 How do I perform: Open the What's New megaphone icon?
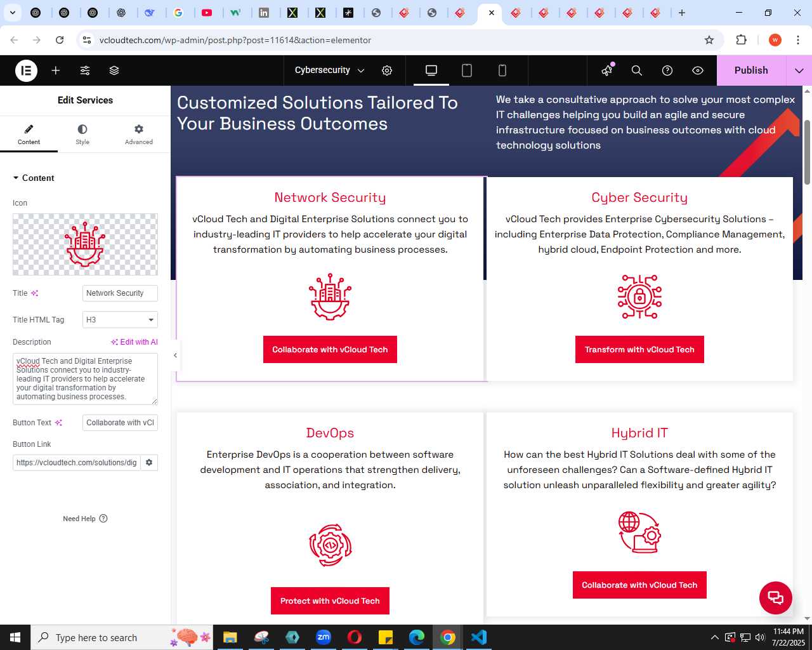click(608, 70)
